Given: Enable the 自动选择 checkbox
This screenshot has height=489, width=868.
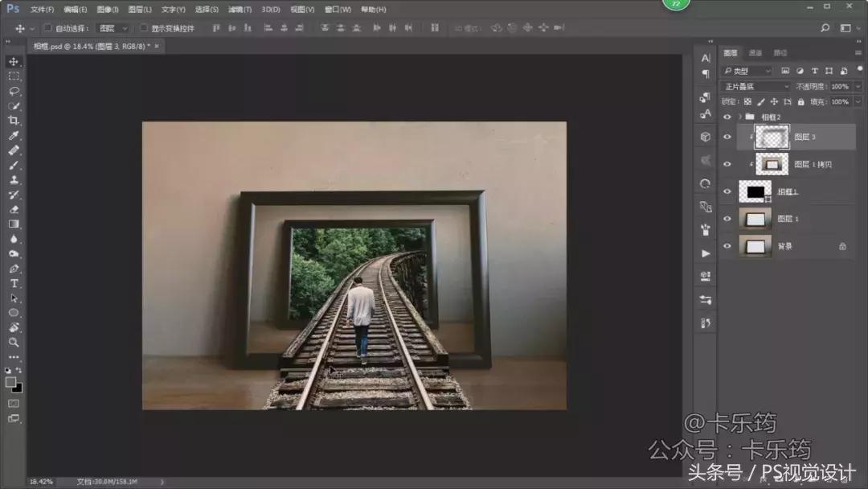Looking at the screenshot, I should pos(47,28).
